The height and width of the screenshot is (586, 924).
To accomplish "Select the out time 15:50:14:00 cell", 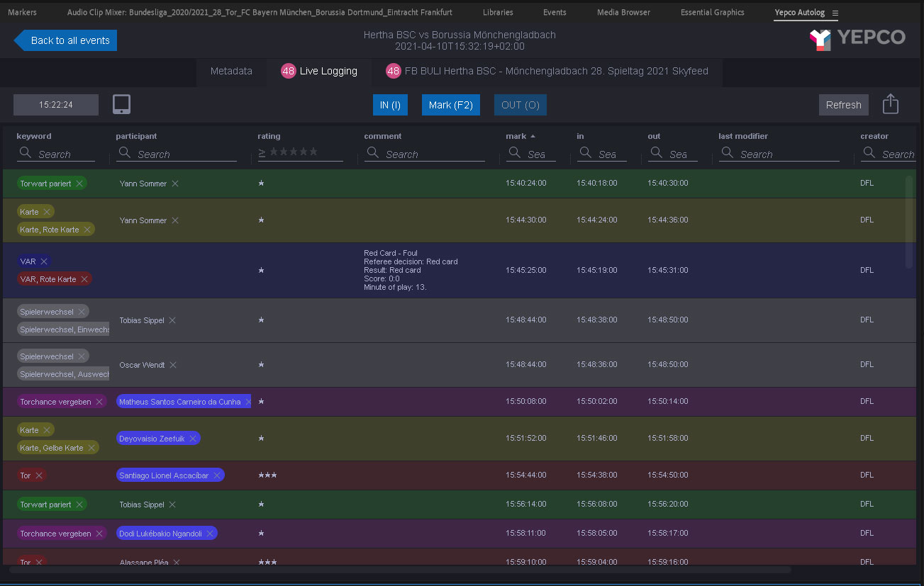I will click(x=668, y=402).
